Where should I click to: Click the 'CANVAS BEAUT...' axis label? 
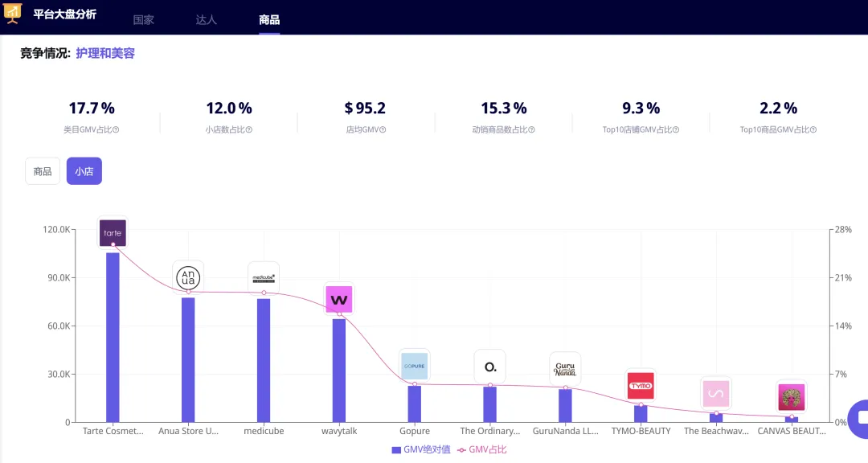(791, 431)
